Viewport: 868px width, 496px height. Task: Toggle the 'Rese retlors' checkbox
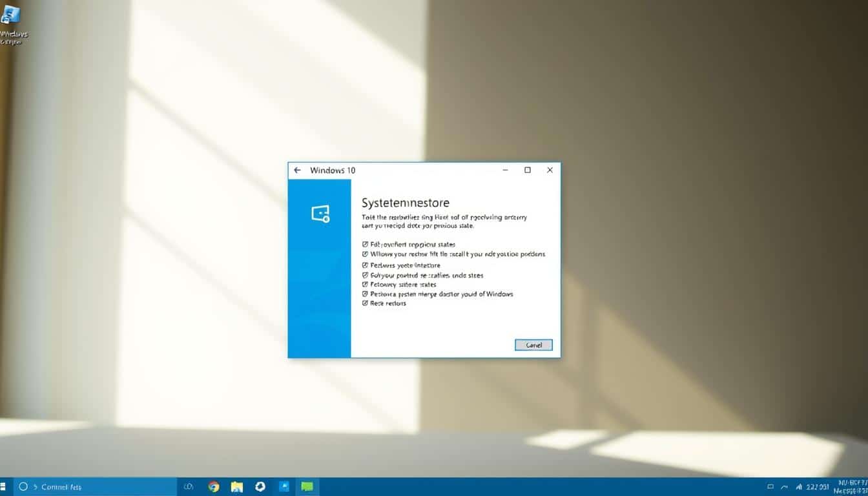pos(365,303)
